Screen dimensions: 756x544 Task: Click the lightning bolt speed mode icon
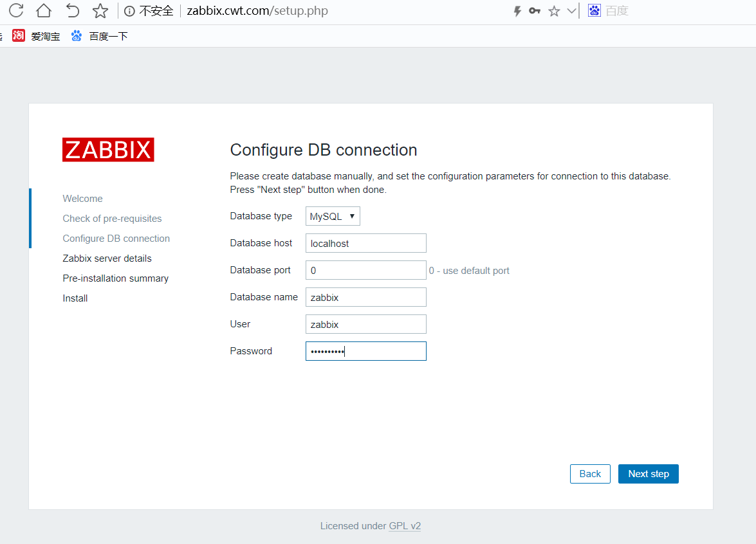517,11
